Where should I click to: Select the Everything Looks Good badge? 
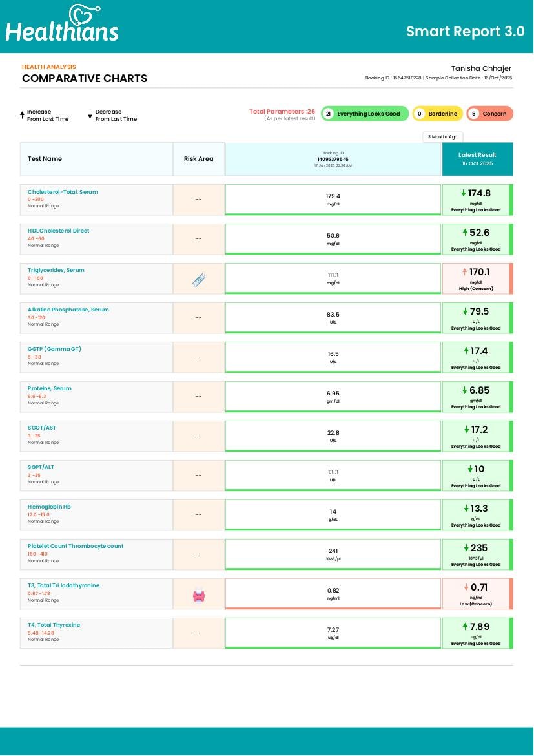pyautogui.click(x=365, y=114)
